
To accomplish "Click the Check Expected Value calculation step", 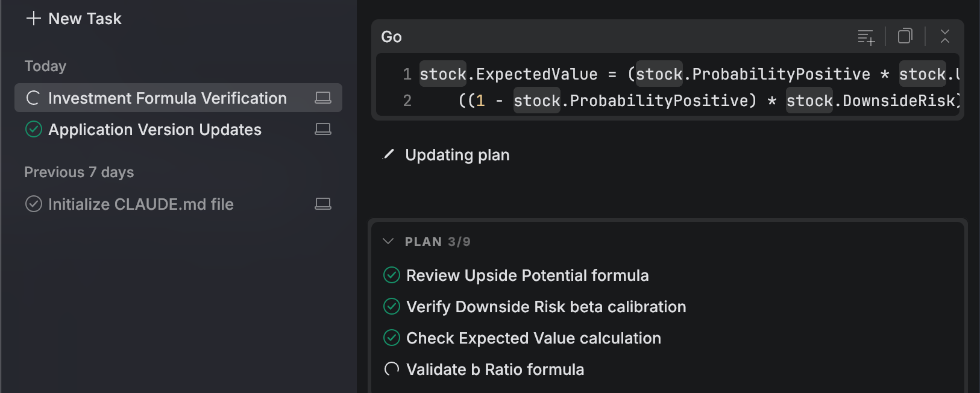I will pyautogui.click(x=533, y=338).
